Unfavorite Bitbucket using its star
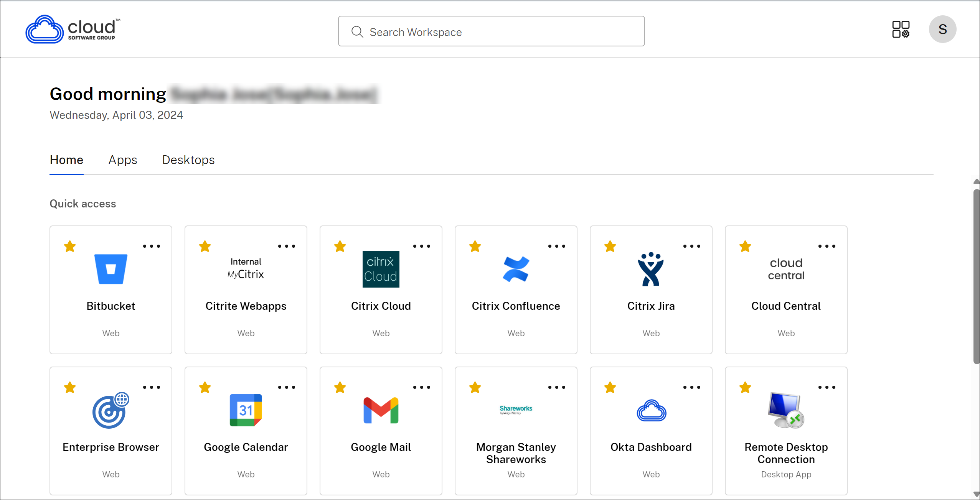This screenshot has height=500, width=980. tap(70, 246)
